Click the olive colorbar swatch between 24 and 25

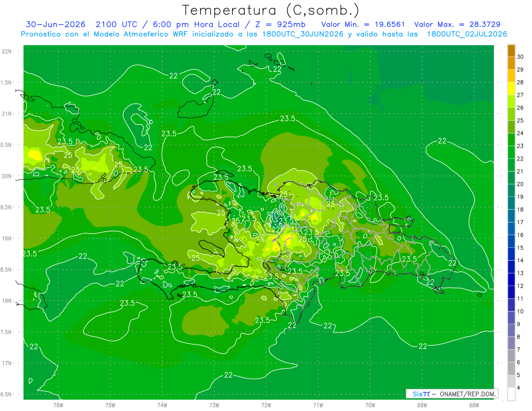coord(511,127)
